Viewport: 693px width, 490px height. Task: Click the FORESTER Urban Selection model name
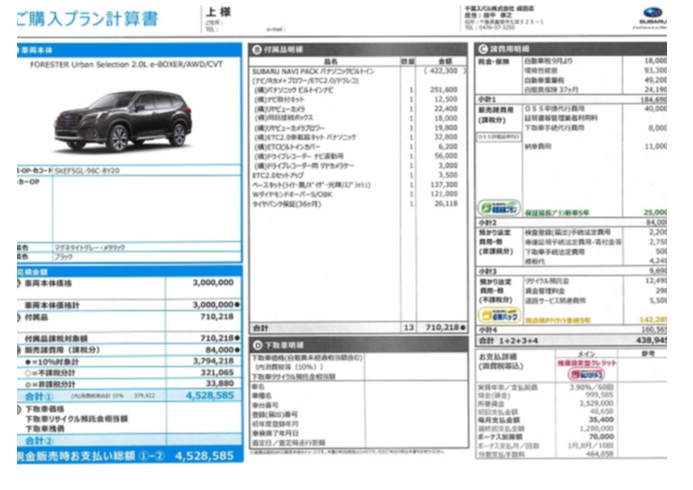point(126,65)
